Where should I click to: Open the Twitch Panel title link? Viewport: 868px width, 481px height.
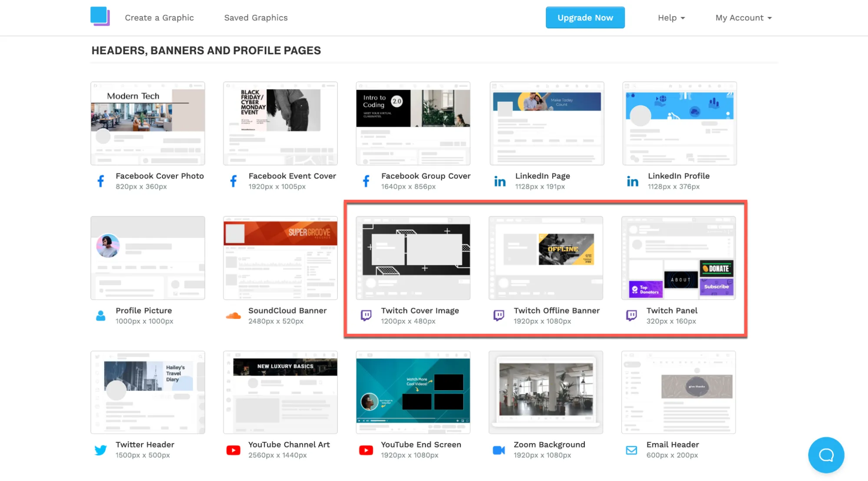click(672, 311)
